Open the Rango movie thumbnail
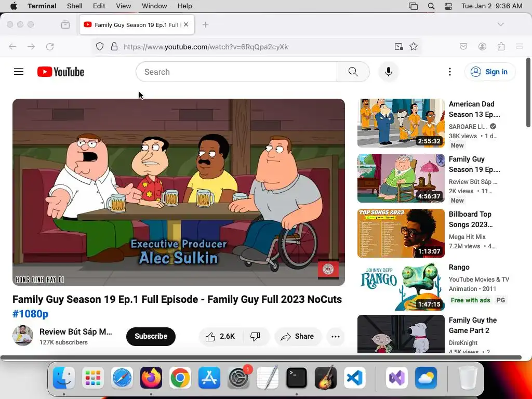This screenshot has height=399, width=532. 401,286
